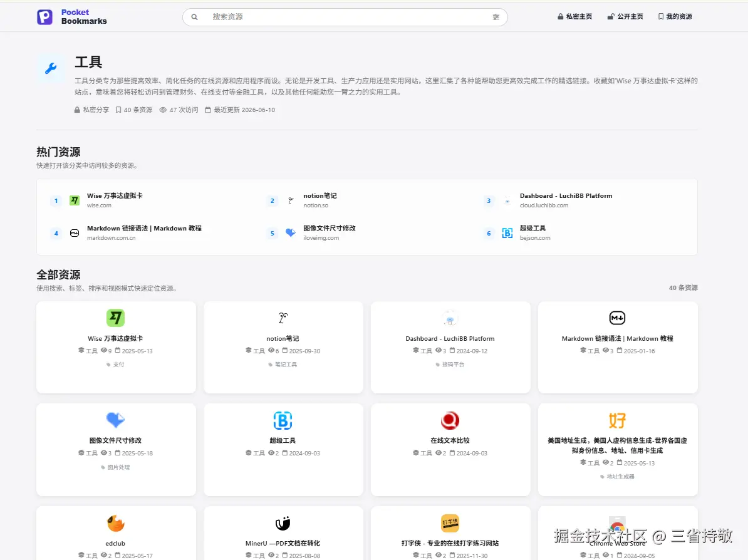748x560 pixels.
Task: Click 47 次访问 view count
Action: tap(179, 110)
